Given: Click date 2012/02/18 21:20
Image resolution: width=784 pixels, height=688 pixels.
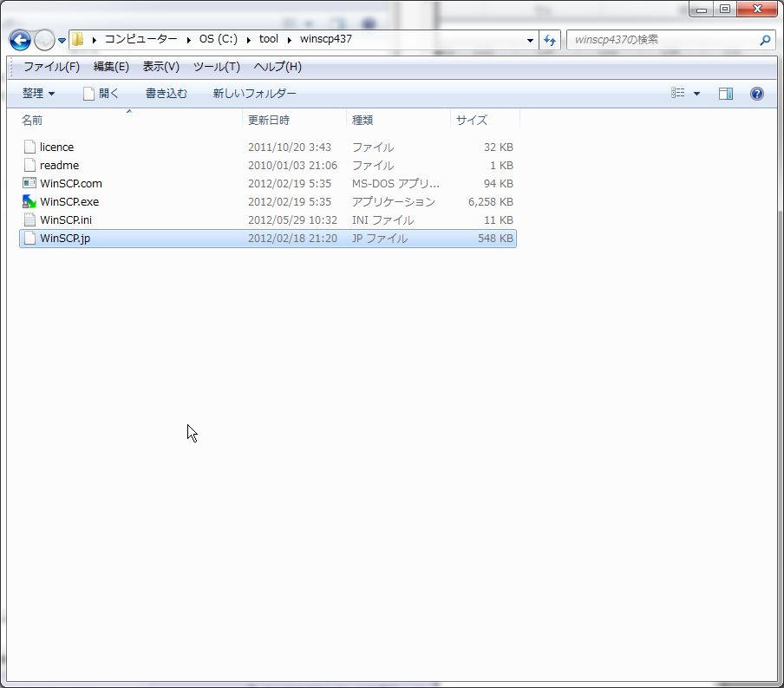Looking at the screenshot, I should coord(292,239).
